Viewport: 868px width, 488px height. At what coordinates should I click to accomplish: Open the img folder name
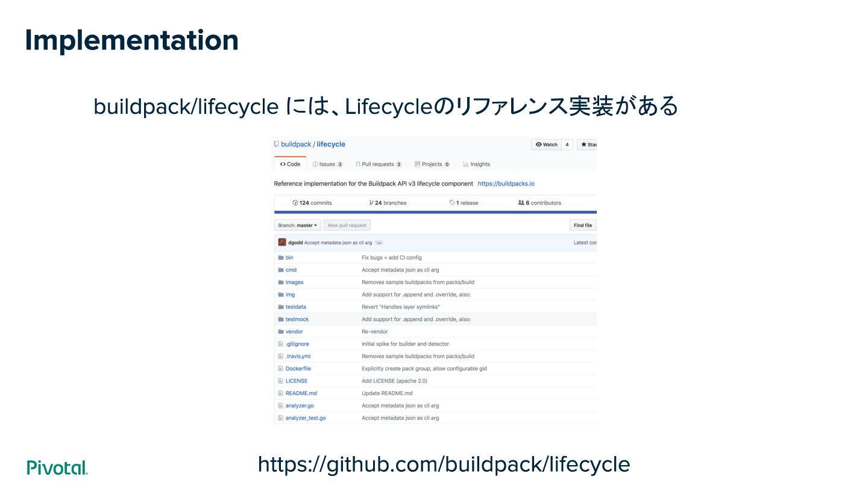click(291, 295)
